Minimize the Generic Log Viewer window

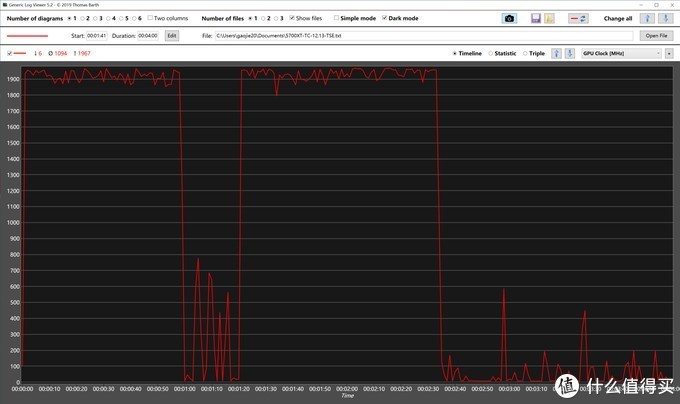[641, 5]
